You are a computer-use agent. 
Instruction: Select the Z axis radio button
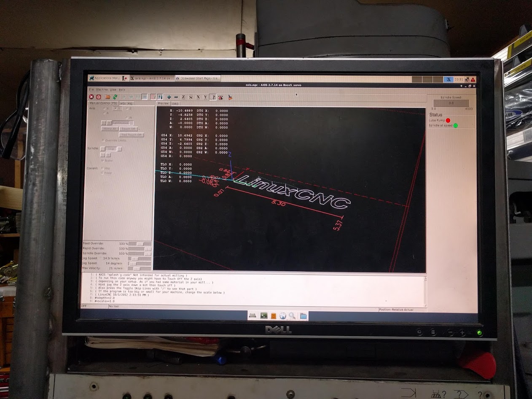coord(128,109)
